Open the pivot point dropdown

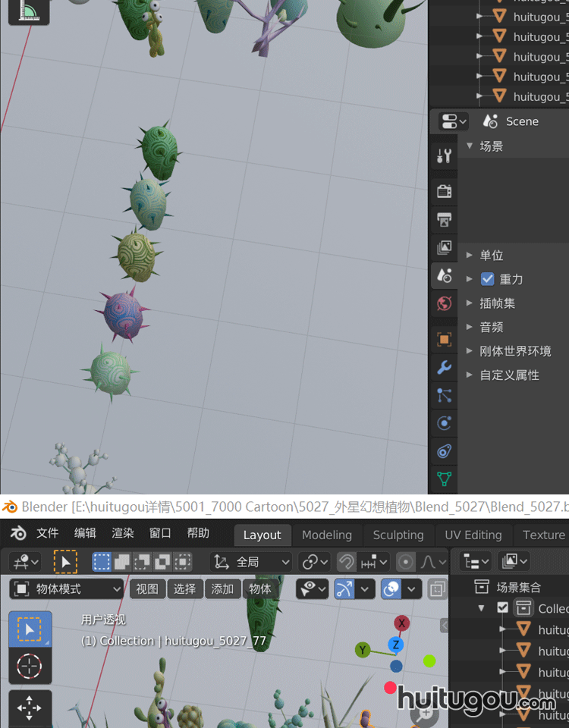point(313,562)
